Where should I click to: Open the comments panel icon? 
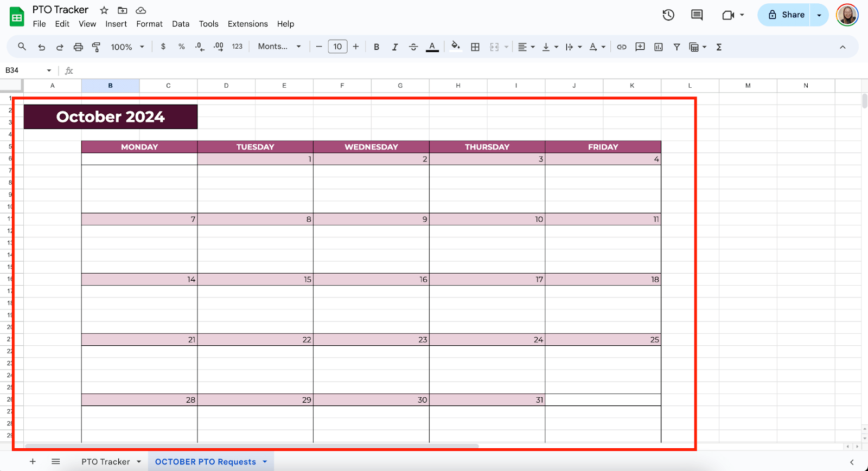pyautogui.click(x=697, y=15)
